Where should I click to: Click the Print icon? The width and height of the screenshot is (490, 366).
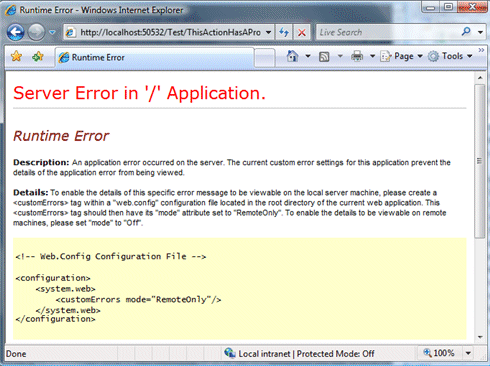pyautogui.click(x=357, y=56)
